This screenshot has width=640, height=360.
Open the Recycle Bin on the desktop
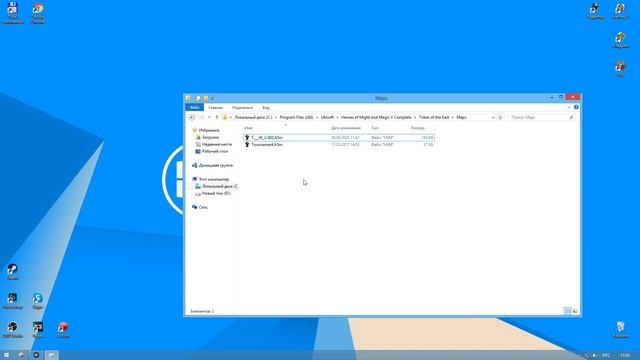click(620, 329)
